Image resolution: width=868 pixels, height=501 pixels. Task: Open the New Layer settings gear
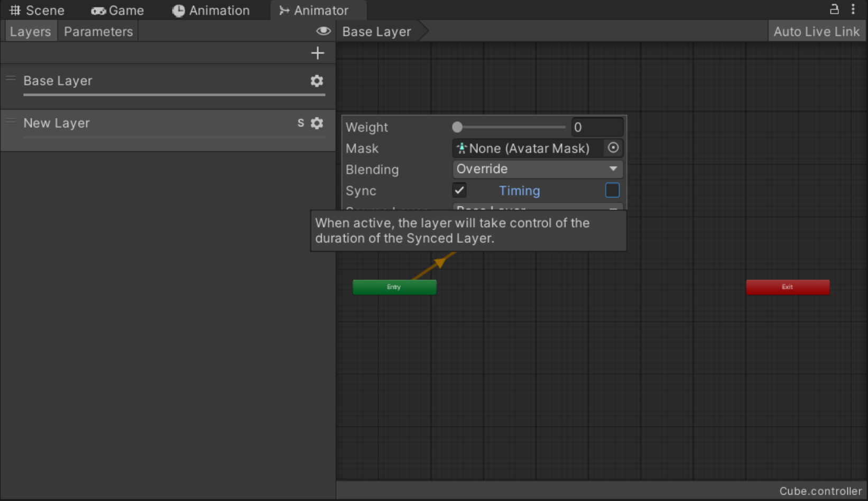[x=317, y=123]
